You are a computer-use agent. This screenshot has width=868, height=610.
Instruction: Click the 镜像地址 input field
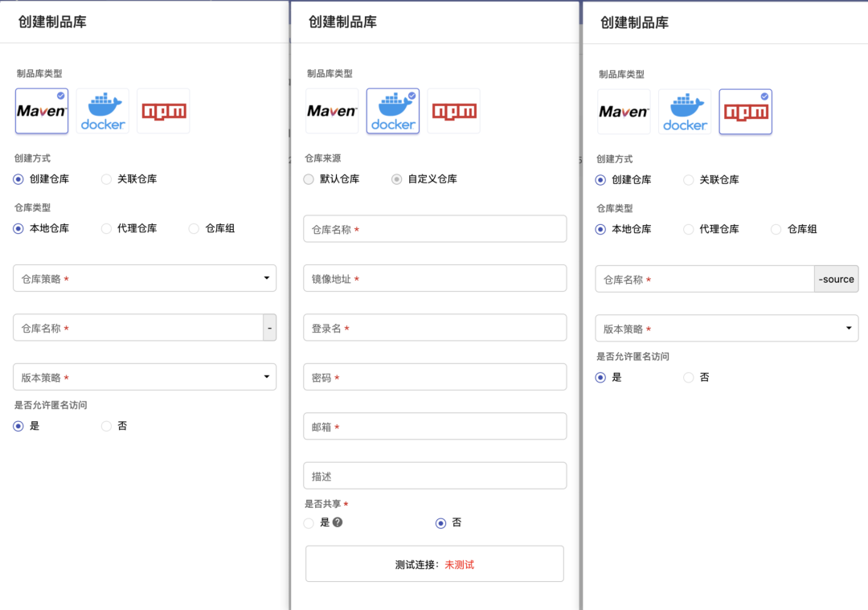(435, 279)
